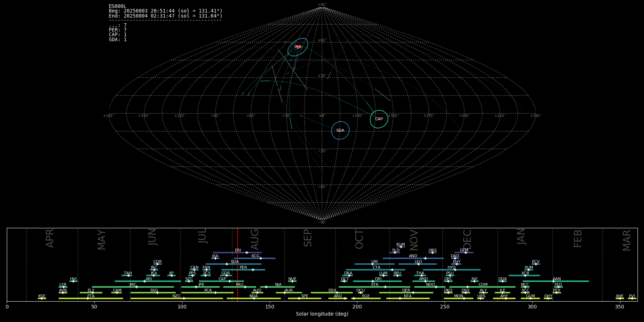Click the FEB month label on timeline

coord(578,239)
